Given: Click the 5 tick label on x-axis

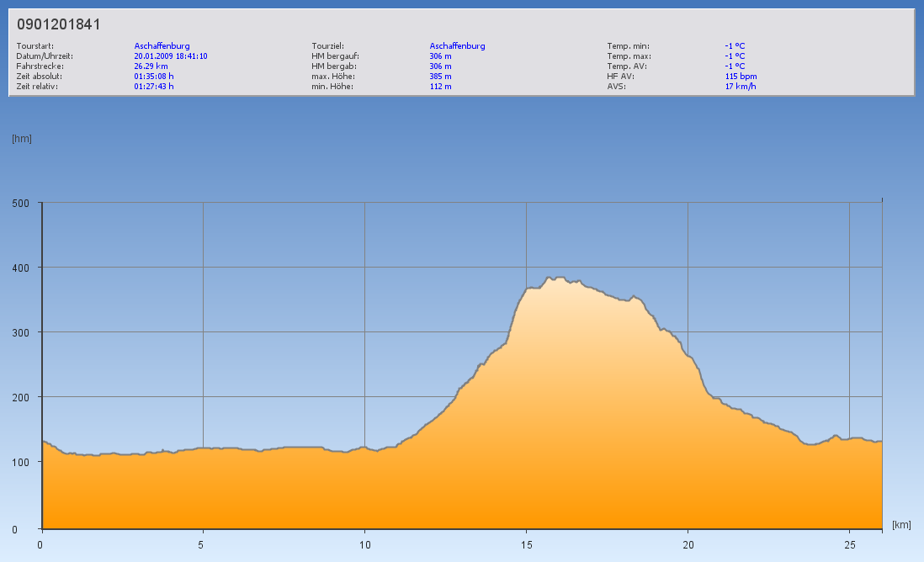Looking at the screenshot, I should 203,543.
